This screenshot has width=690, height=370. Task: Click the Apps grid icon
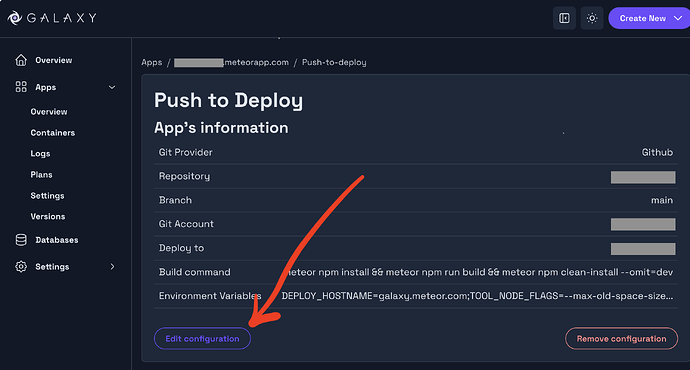tap(21, 87)
